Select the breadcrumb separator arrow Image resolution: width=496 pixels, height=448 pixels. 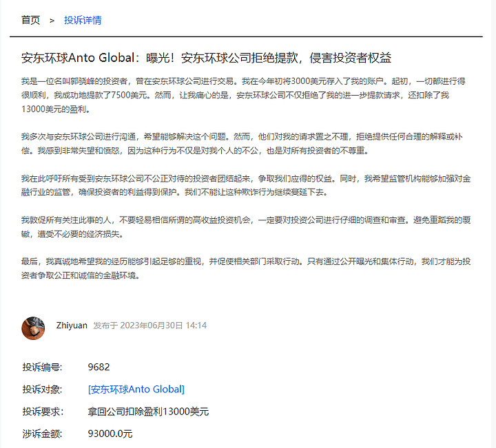click(52, 21)
